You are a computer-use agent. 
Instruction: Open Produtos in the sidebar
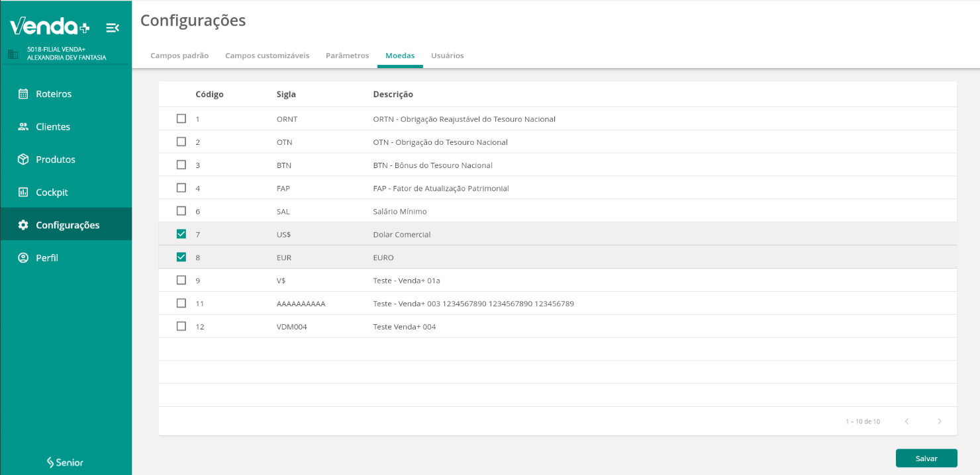(x=66, y=159)
